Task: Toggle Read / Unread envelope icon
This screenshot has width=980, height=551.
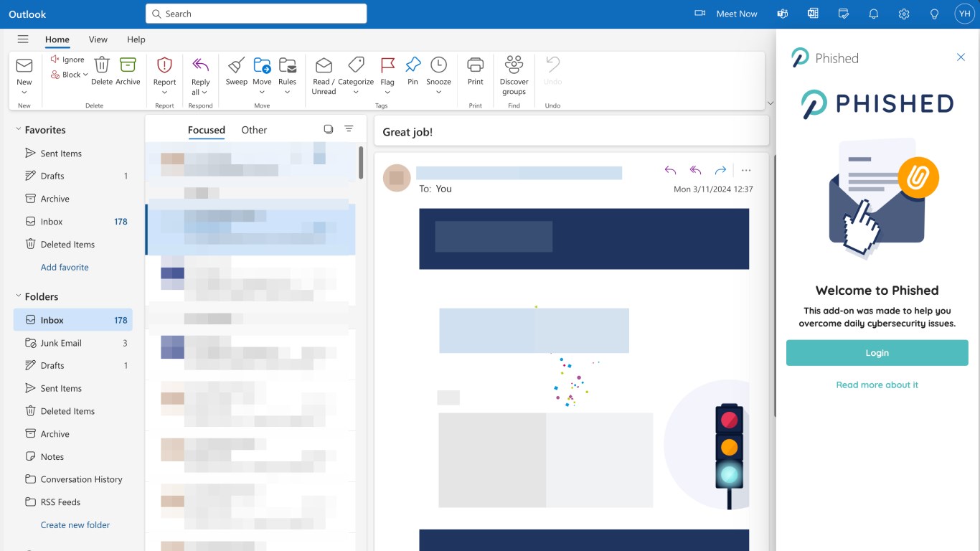Action: (x=324, y=65)
